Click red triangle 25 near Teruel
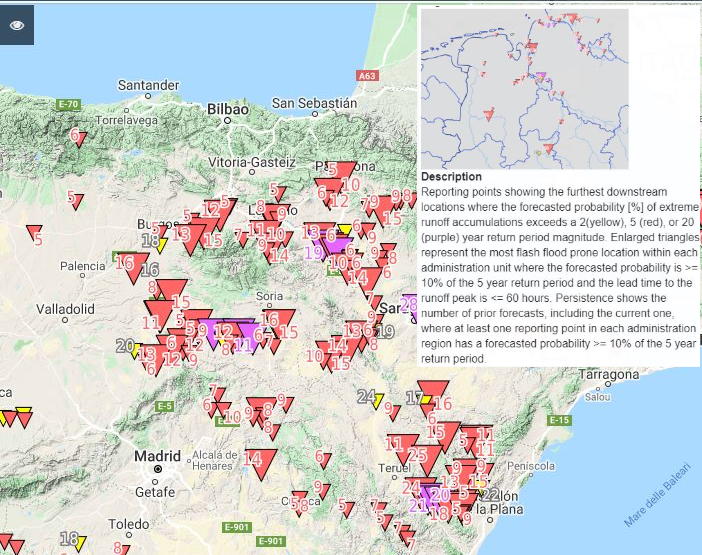 (x=419, y=459)
